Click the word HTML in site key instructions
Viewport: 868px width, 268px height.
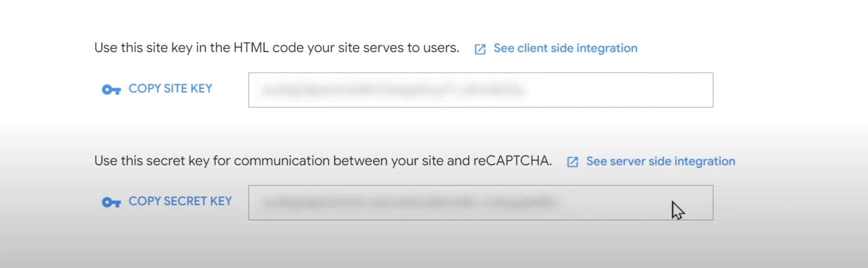251,48
